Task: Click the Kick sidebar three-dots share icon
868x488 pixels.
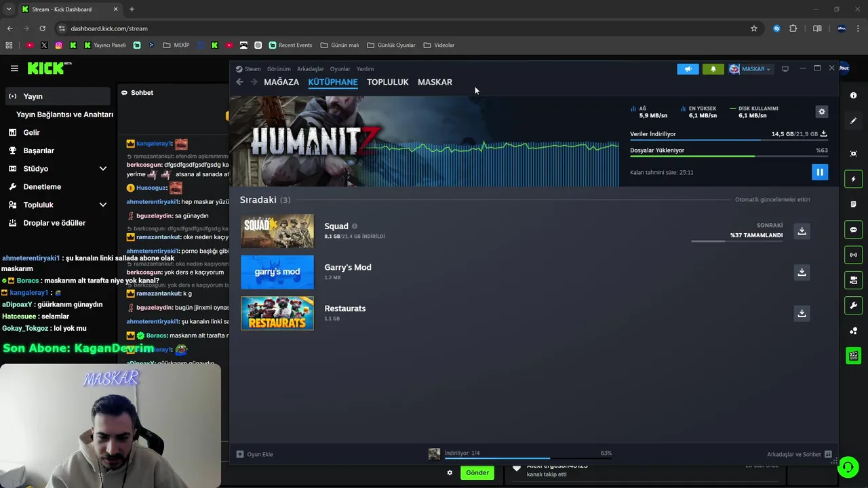Action: pyautogui.click(x=854, y=331)
